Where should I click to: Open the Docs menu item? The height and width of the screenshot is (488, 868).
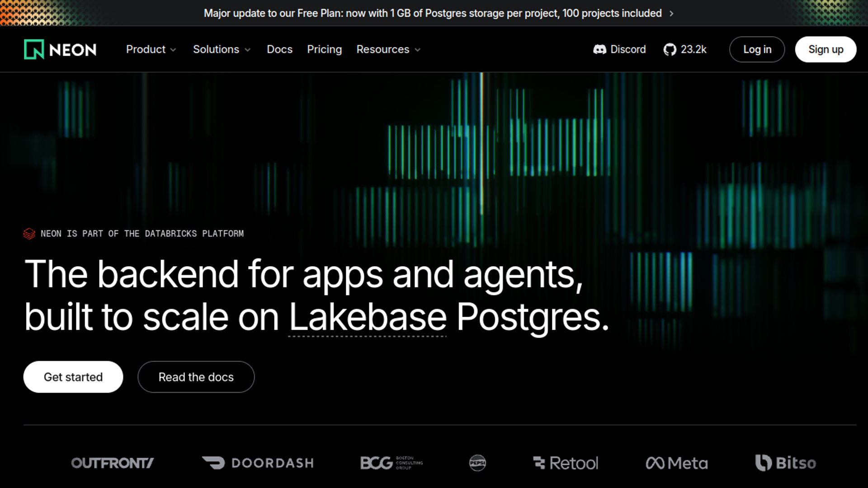coord(279,49)
